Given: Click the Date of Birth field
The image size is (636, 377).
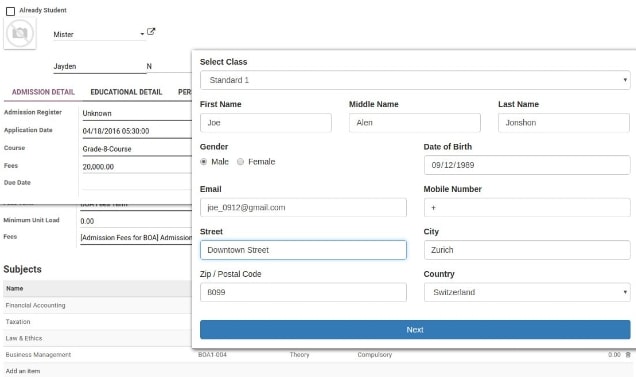Looking at the screenshot, I should click(527, 165).
